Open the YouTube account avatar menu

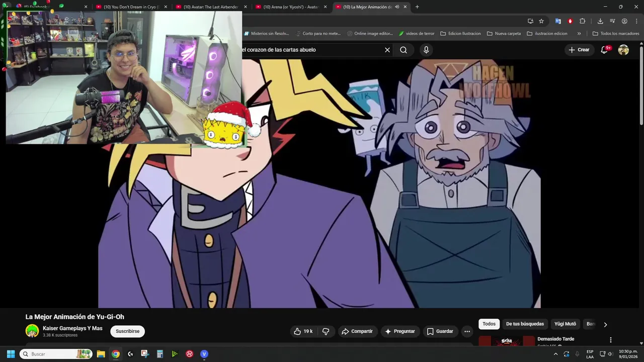click(623, 50)
